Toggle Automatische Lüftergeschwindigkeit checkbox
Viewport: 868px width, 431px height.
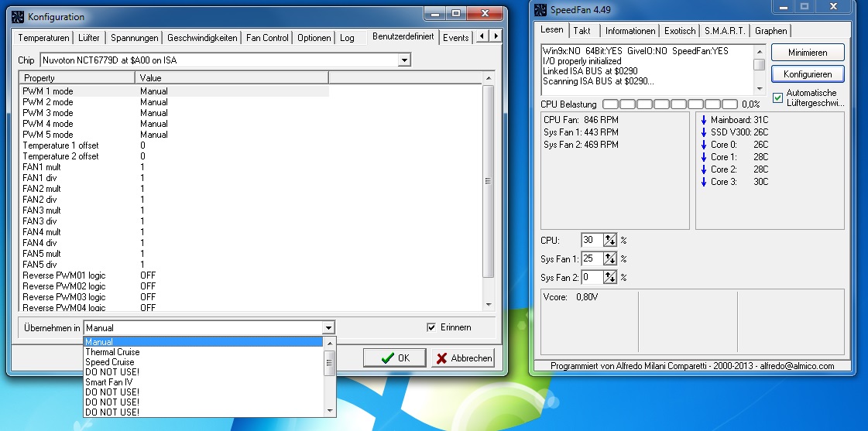pos(777,98)
